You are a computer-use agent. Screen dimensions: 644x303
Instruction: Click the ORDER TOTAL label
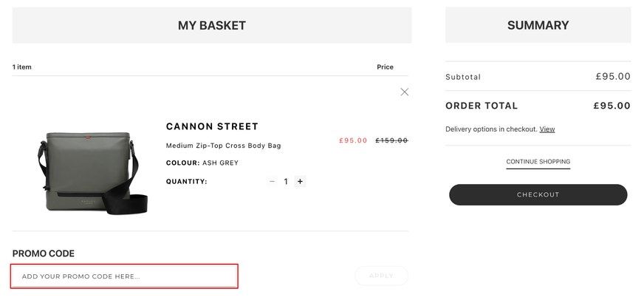coord(482,106)
